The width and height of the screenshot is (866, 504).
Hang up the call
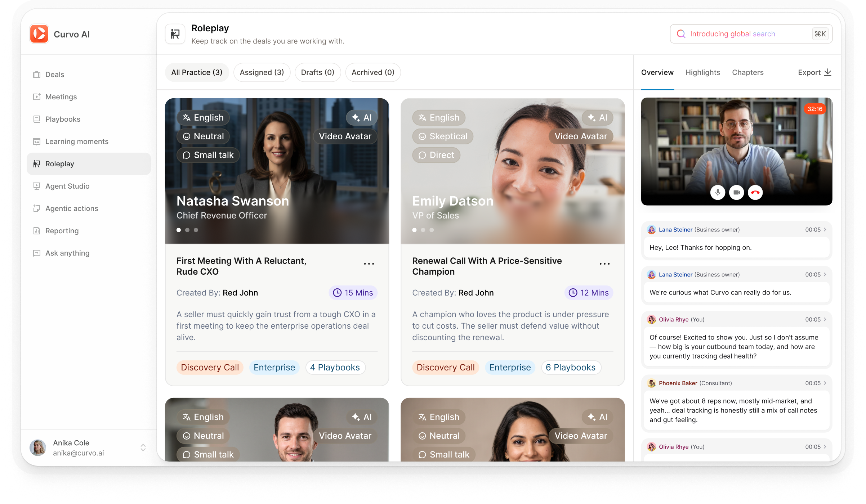coord(755,193)
